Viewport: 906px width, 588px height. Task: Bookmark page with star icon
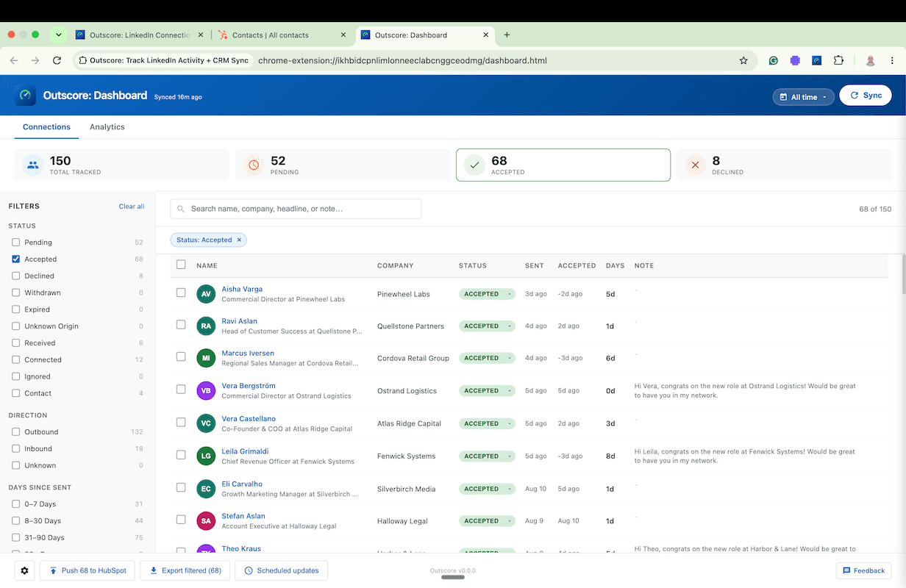point(743,60)
